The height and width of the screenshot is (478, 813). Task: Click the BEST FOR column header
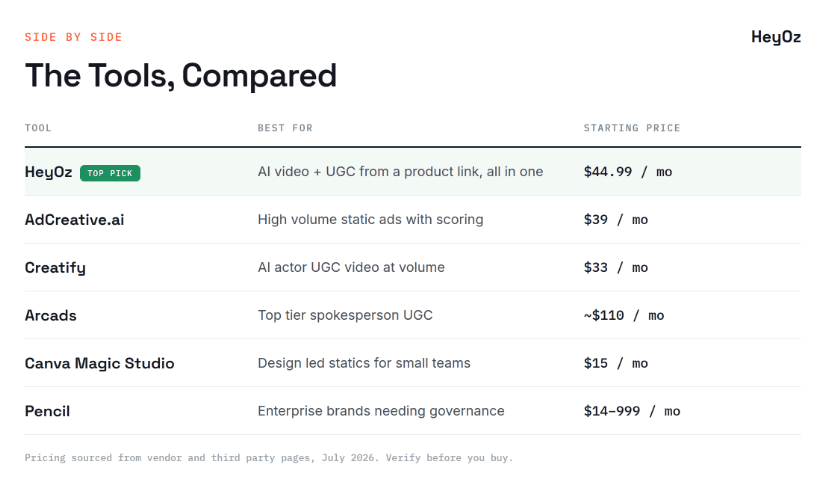point(285,128)
